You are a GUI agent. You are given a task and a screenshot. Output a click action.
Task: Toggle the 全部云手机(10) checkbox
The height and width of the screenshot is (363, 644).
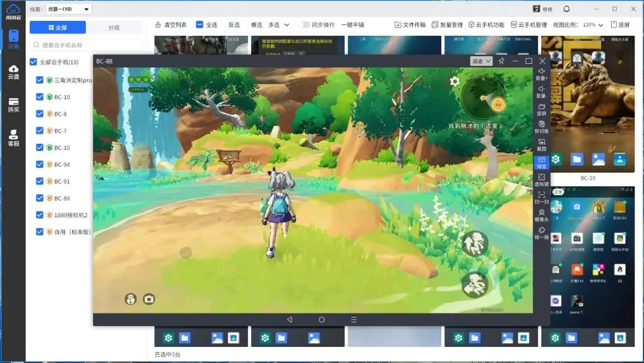coord(33,62)
